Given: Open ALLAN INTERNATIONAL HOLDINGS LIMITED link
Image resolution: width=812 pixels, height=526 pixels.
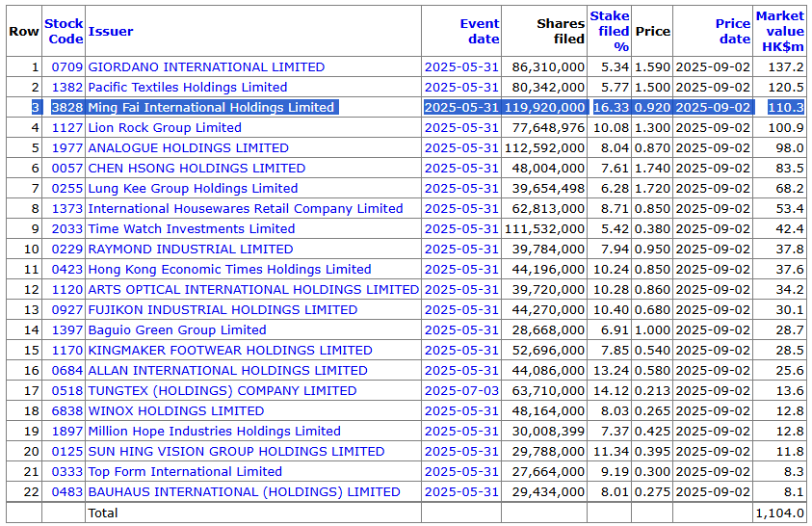Looking at the screenshot, I should (227, 370).
